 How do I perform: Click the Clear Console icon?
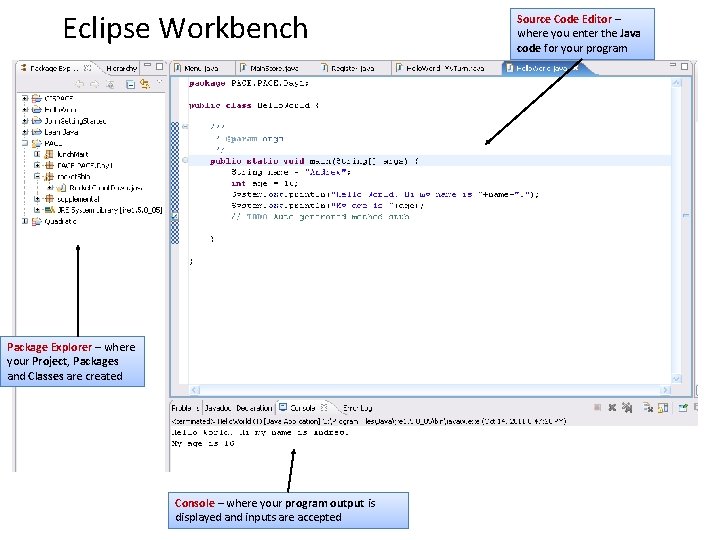648,408
